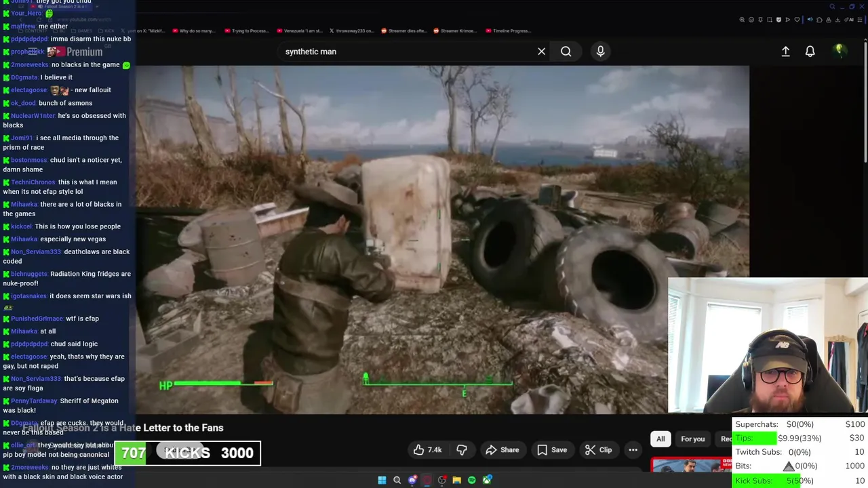Image resolution: width=868 pixels, height=488 pixels.
Task: Bookmark the page with the heart icon
Action: point(797,20)
